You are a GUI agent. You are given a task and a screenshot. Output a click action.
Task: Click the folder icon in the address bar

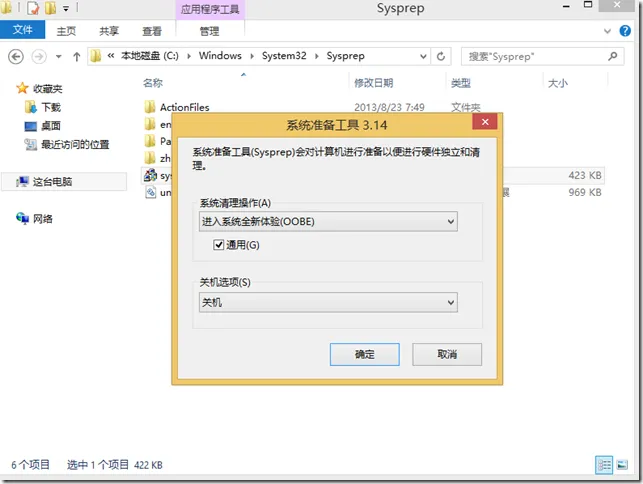click(96, 56)
